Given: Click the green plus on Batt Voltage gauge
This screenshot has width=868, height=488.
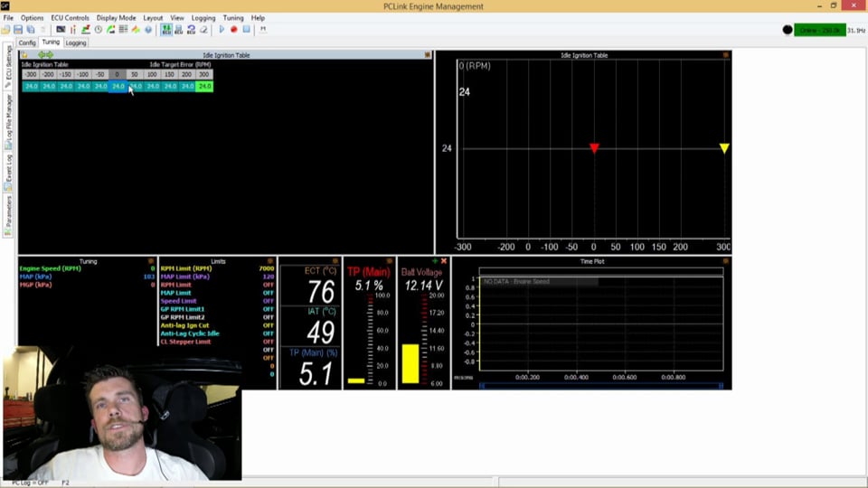Looking at the screenshot, I should tap(435, 260).
